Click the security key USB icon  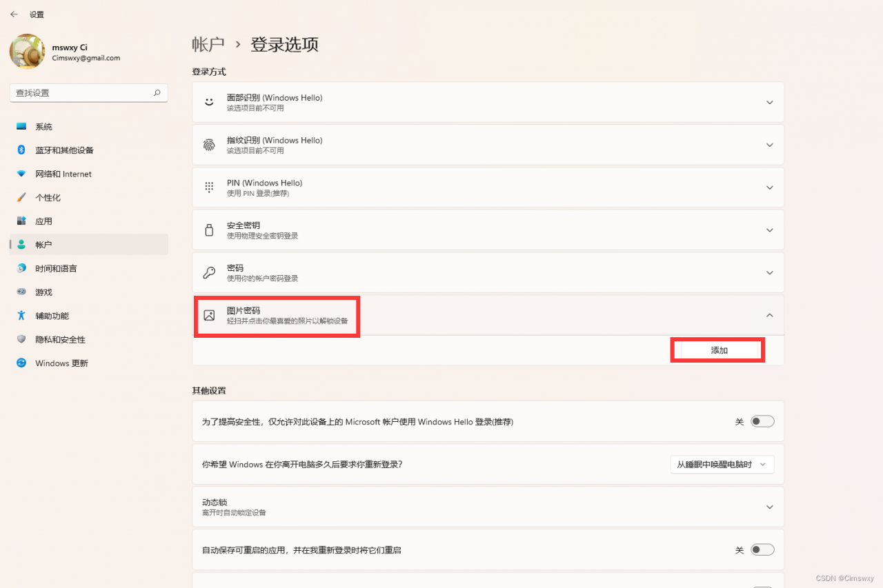pos(209,230)
